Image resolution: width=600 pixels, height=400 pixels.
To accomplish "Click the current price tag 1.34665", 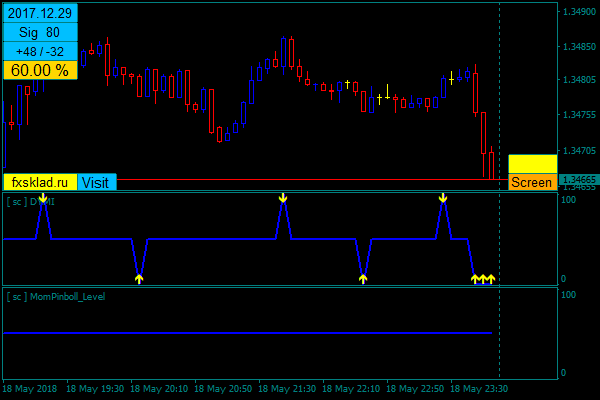I will point(579,180).
